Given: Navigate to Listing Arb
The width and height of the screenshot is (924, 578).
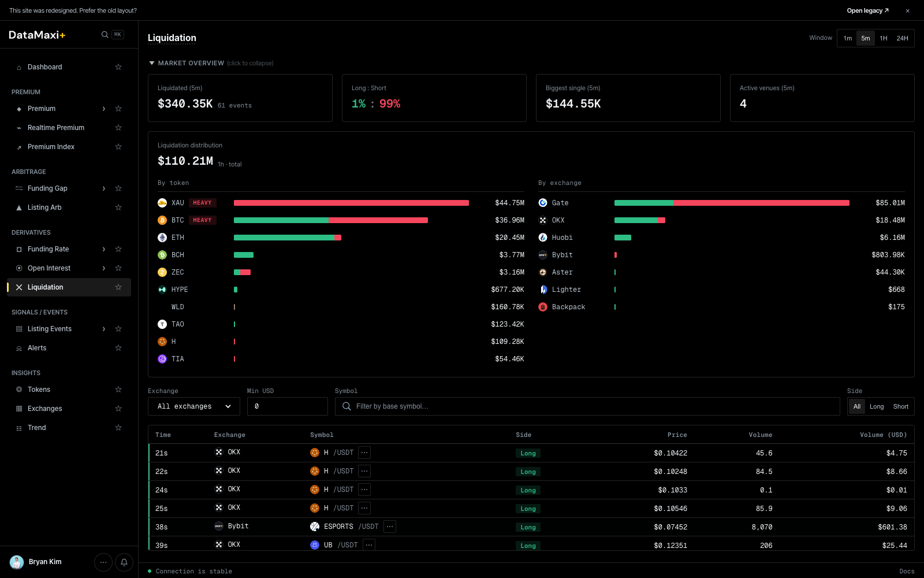Looking at the screenshot, I should coord(44,208).
